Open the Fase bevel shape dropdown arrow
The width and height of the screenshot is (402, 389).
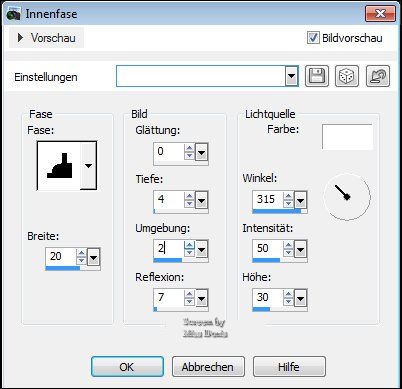[88, 166]
